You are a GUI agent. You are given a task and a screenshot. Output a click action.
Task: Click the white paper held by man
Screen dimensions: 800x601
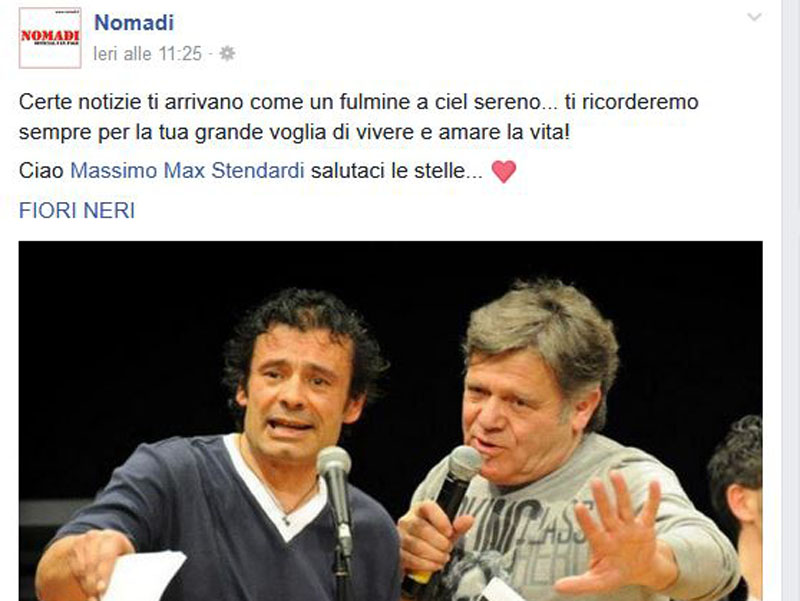coord(144,576)
